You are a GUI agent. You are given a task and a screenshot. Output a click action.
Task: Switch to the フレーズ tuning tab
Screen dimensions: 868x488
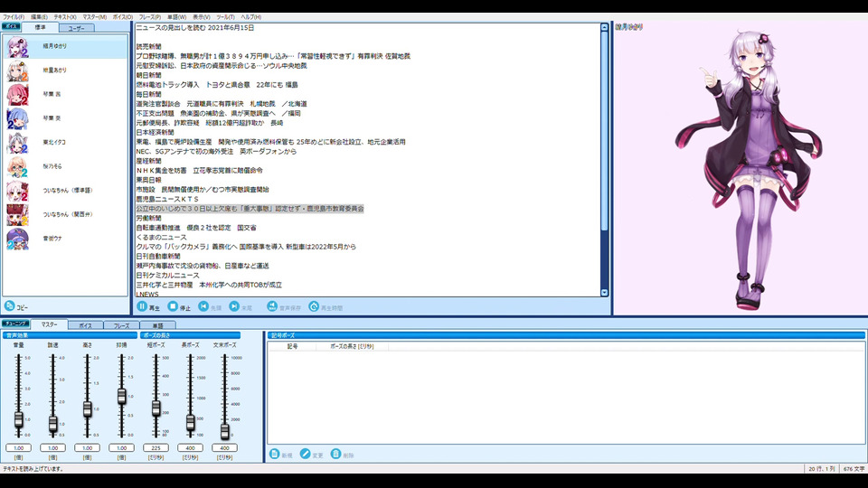(121, 326)
